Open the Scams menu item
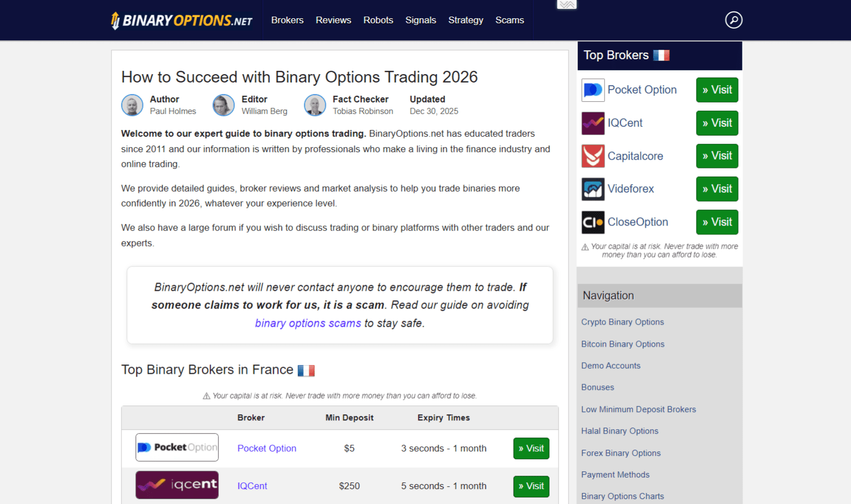 [509, 20]
